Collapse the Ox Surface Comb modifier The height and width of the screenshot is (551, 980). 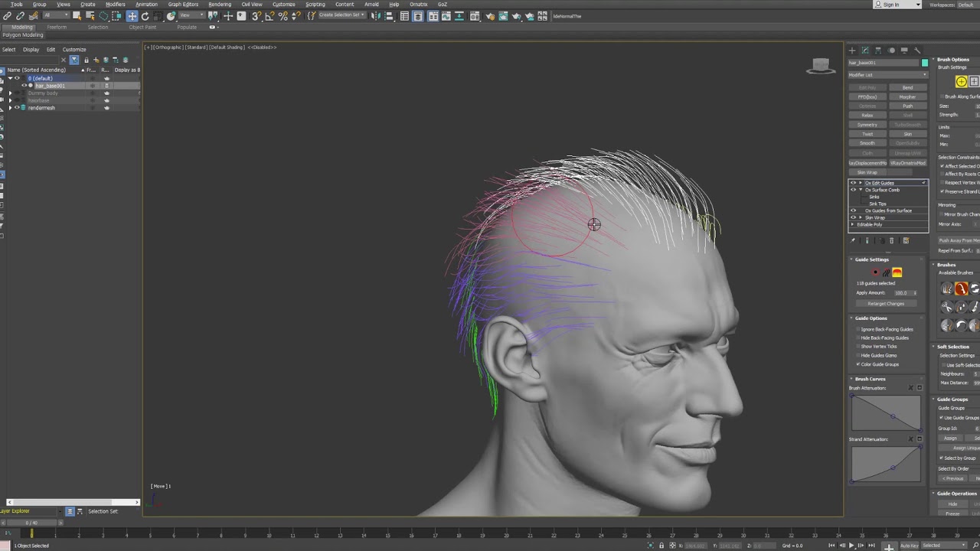pos(861,190)
